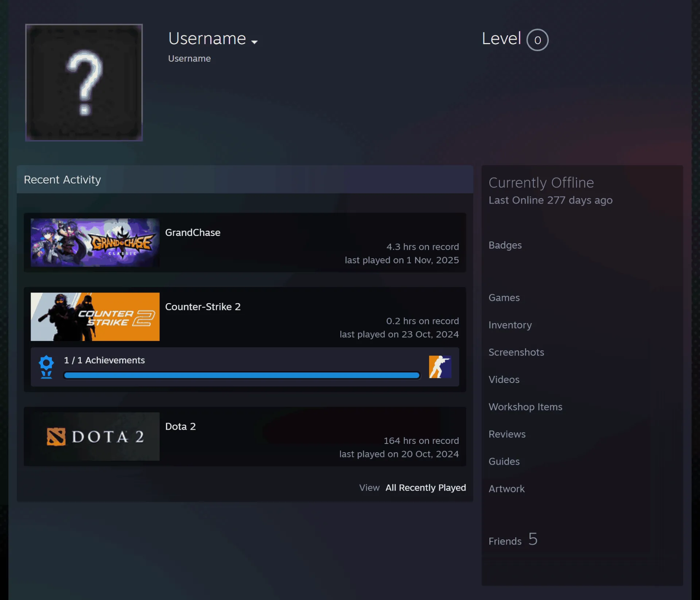Click '164 hrs on record' for Dota 2
Image resolution: width=700 pixels, height=600 pixels.
click(x=421, y=441)
